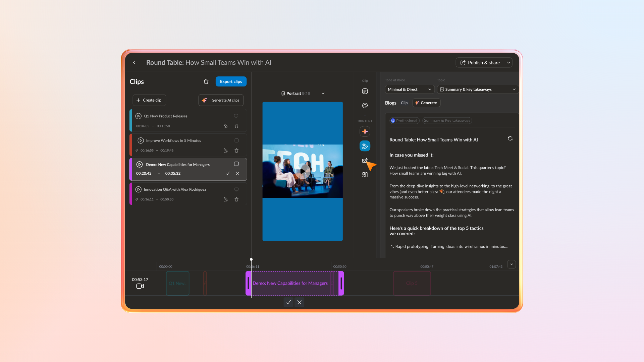
Task: Open the Portrait 9:16 aspect ratio dropdown
Action: (323, 93)
